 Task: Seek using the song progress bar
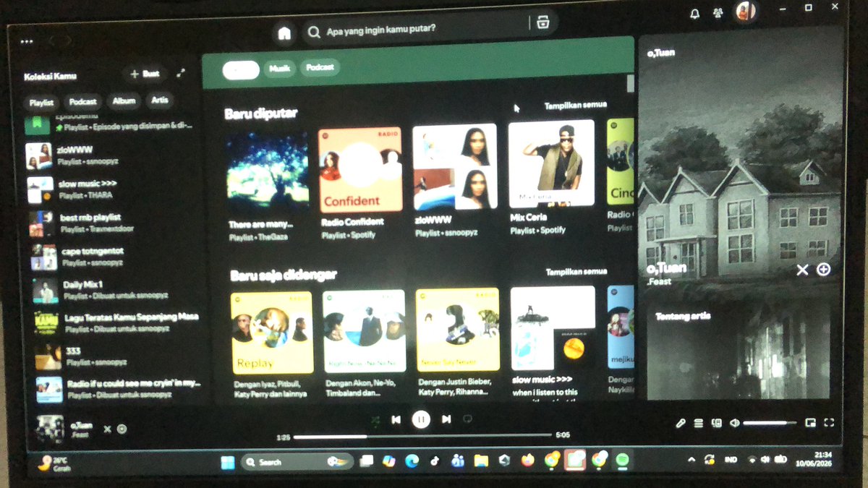coord(422,436)
